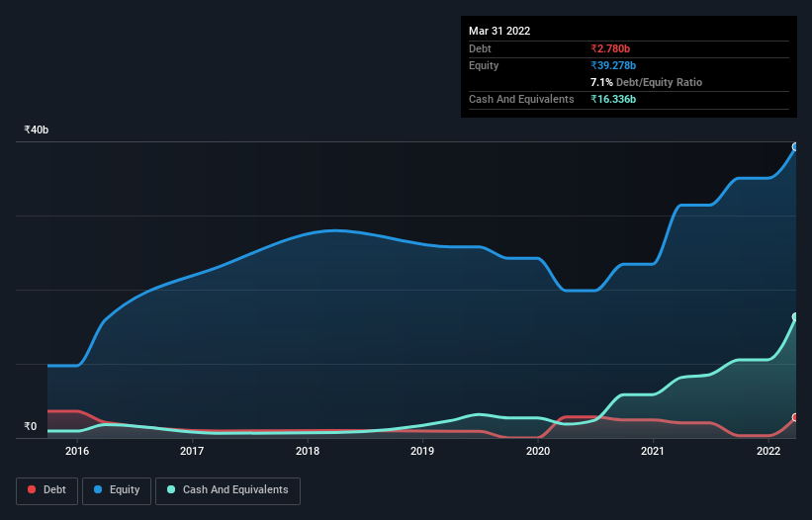812x520 pixels.
Task: Select the 2020 x-axis label
Action: 538,451
